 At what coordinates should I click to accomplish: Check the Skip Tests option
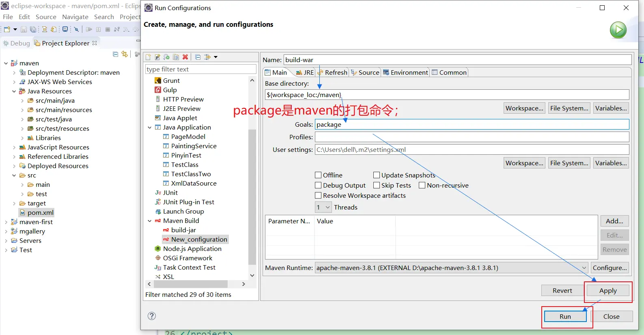pyautogui.click(x=377, y=185)
